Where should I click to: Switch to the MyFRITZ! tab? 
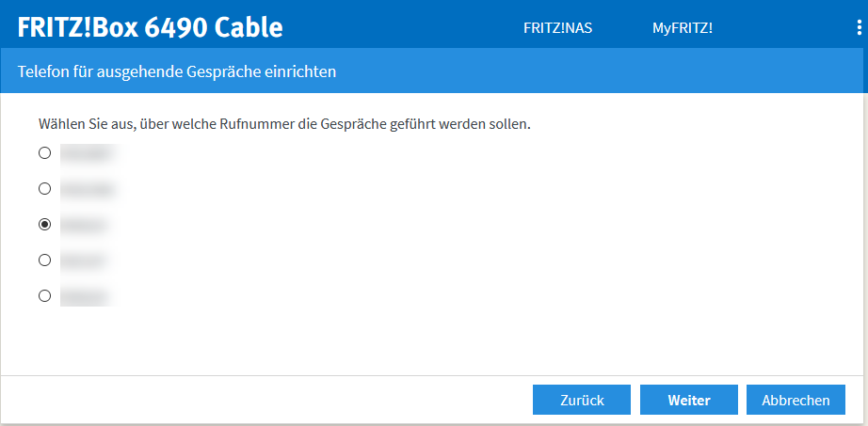tap(683, 28)
